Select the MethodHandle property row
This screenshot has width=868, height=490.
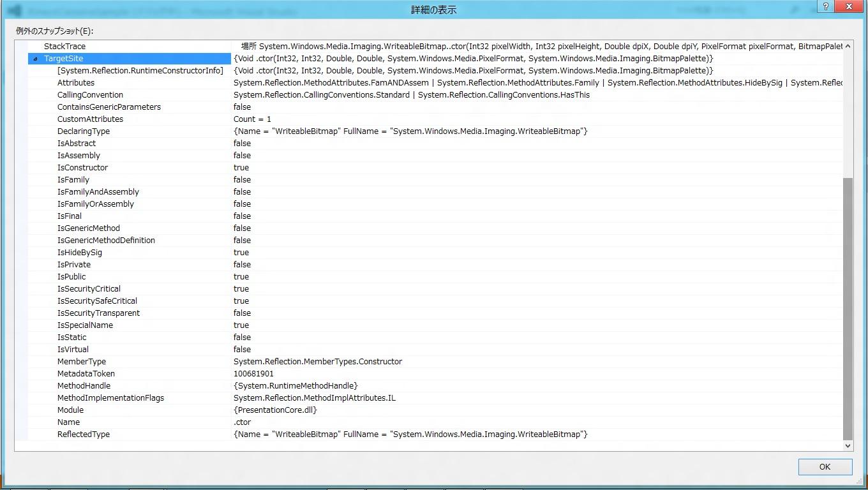[436, 386]
